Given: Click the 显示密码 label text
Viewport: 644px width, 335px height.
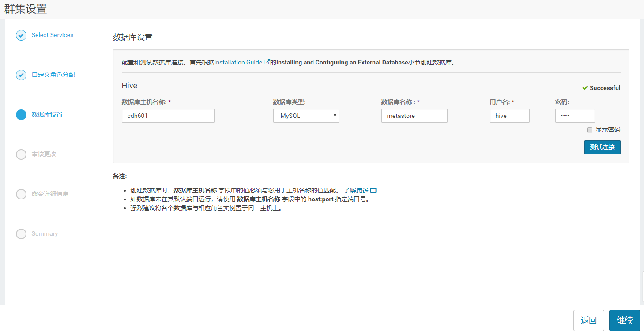Looking at the screenshot, I should [x=608, y=130].
